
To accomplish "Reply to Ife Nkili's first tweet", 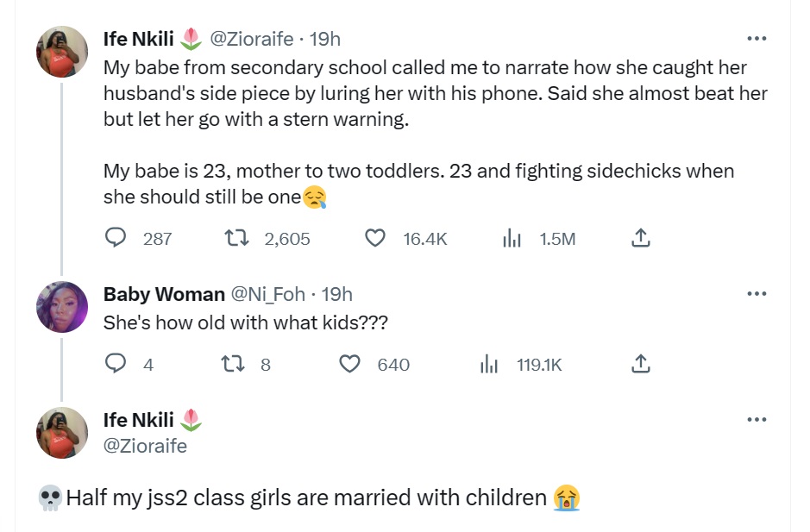I will click(116, 238).
